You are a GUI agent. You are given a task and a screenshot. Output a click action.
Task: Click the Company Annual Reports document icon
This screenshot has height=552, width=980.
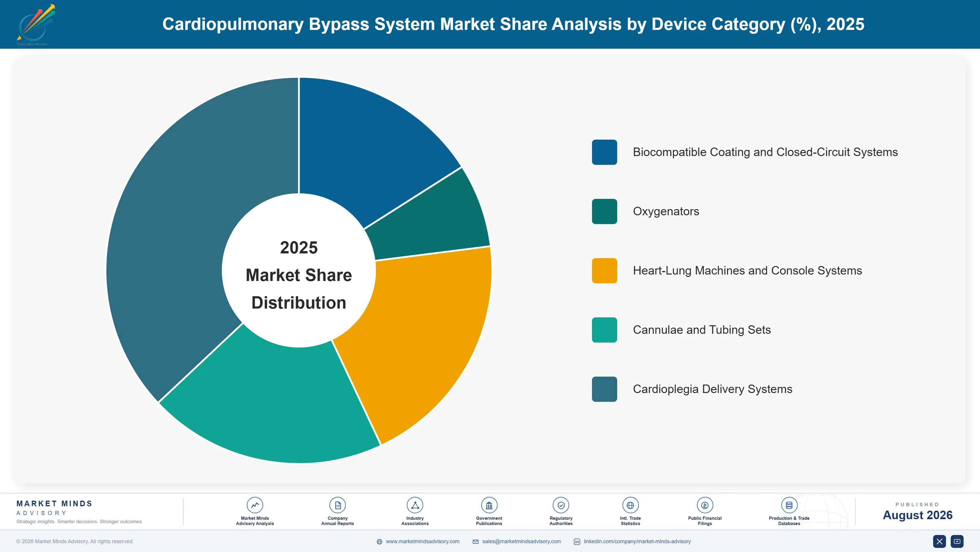point(337,505)
